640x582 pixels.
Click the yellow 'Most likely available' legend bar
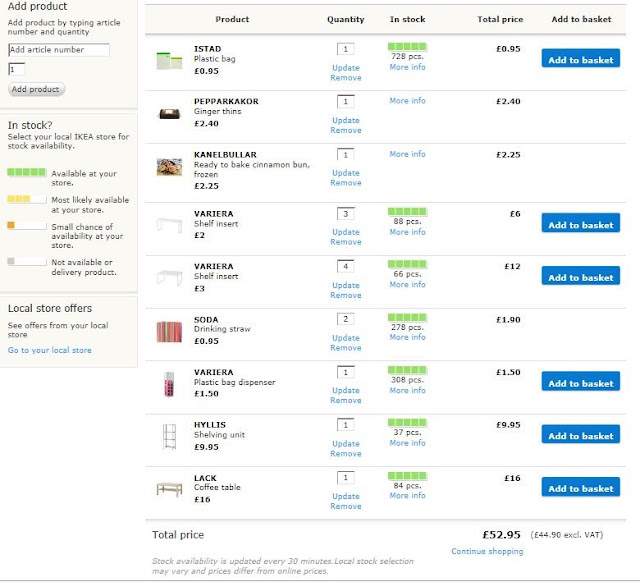pos(27,199)
